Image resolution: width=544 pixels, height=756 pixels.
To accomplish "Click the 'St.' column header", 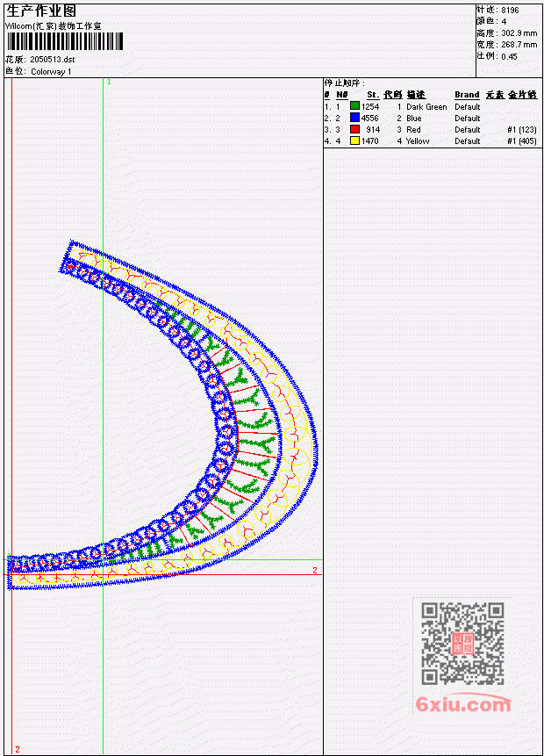I will coord(373,95).
